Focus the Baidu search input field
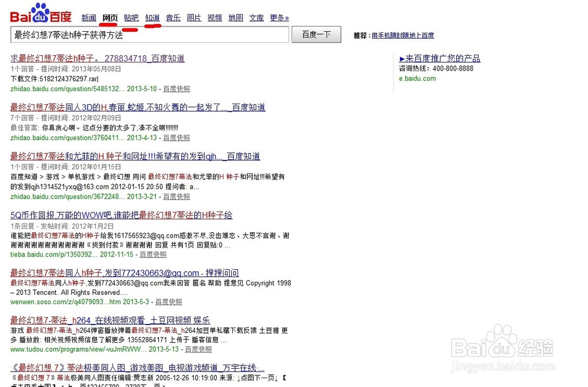588x387 pixels. 149,35
